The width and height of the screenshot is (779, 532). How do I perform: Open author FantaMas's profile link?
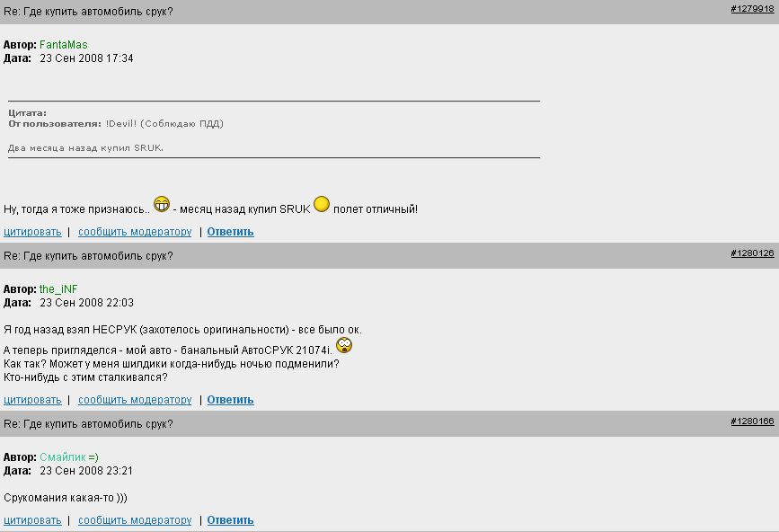coord(63,45)
